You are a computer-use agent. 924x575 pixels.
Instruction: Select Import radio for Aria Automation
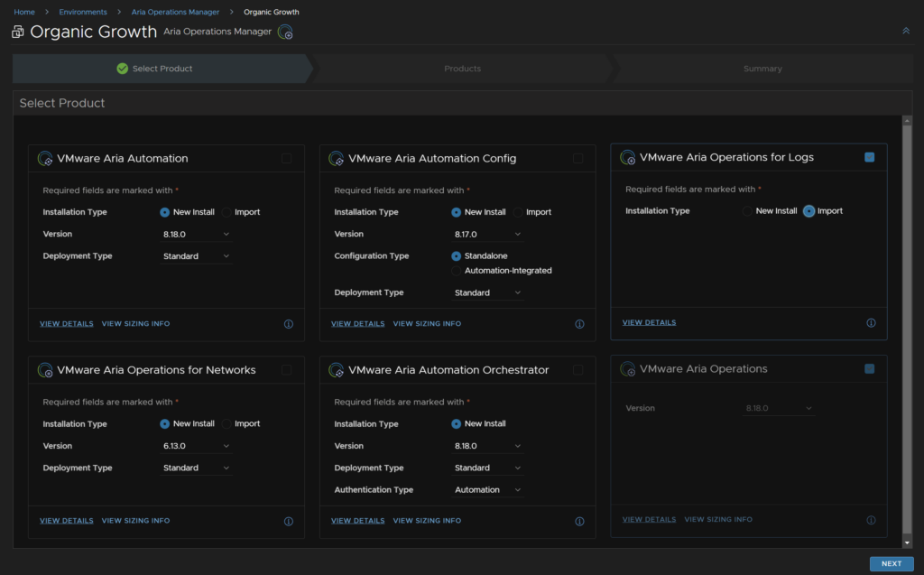point(226,212)
